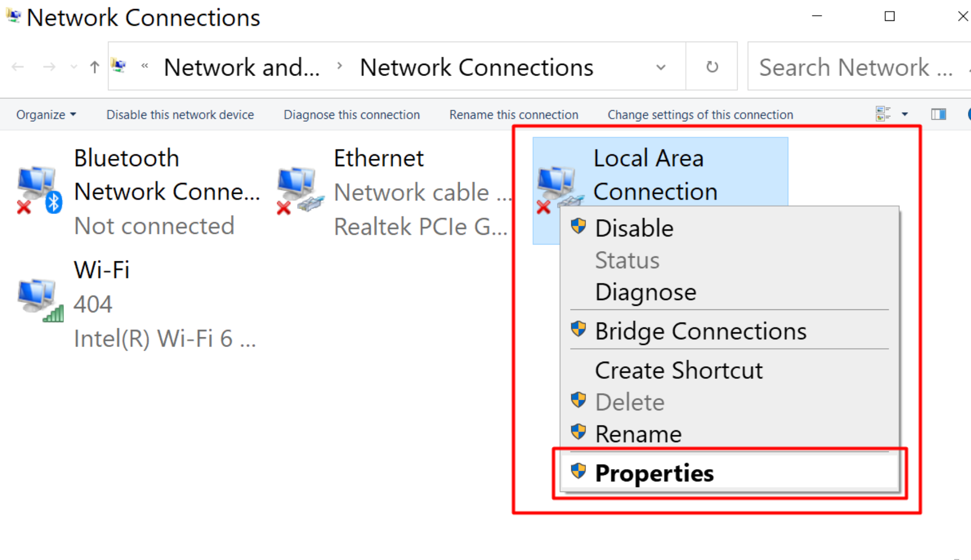Choose Properties from the context menu

pyautogui.click(x=654, y=473)
